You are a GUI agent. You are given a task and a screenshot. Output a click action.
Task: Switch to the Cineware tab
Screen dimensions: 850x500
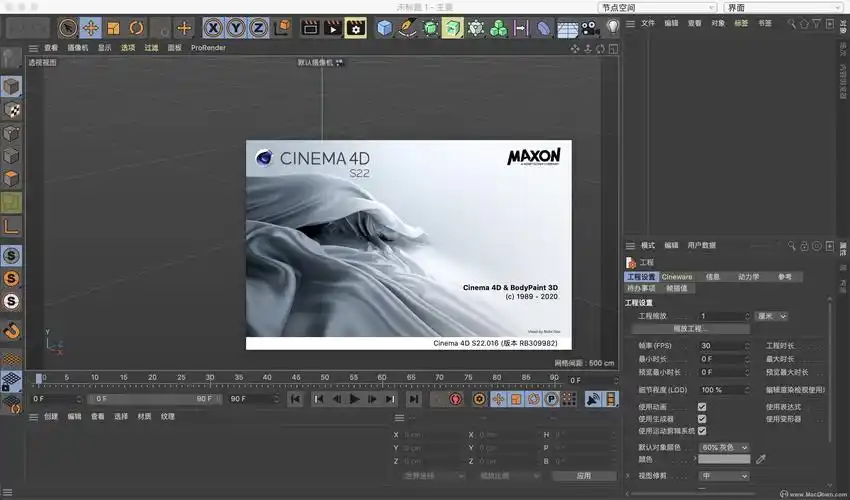click(677, 277)
